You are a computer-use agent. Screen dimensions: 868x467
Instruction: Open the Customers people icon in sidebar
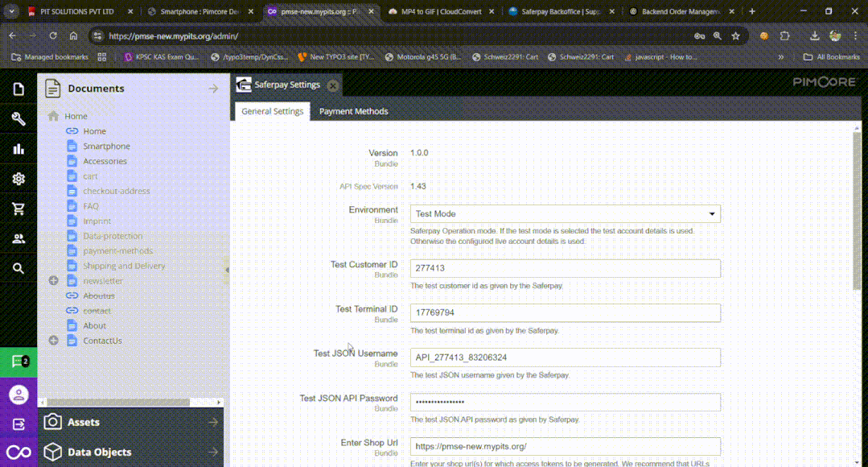click(x=19, y=238)
